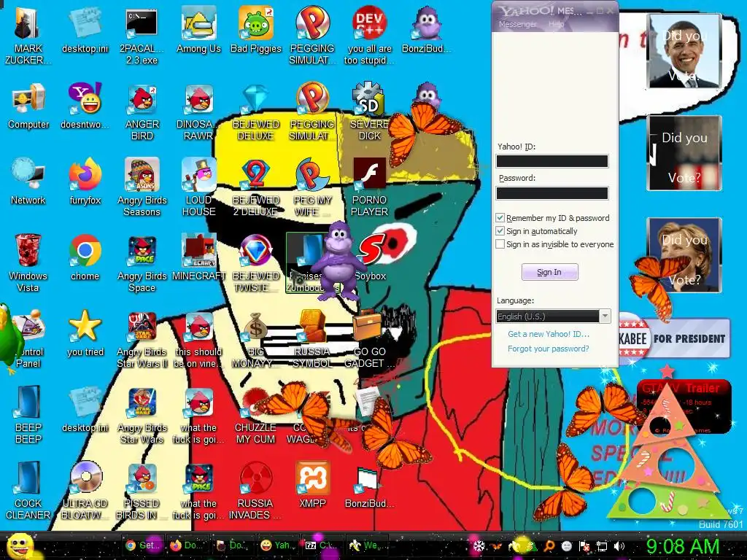Open the Among Us desktop icon
The height and width of the screenshot is (560, 747).
tap(198, 29)
